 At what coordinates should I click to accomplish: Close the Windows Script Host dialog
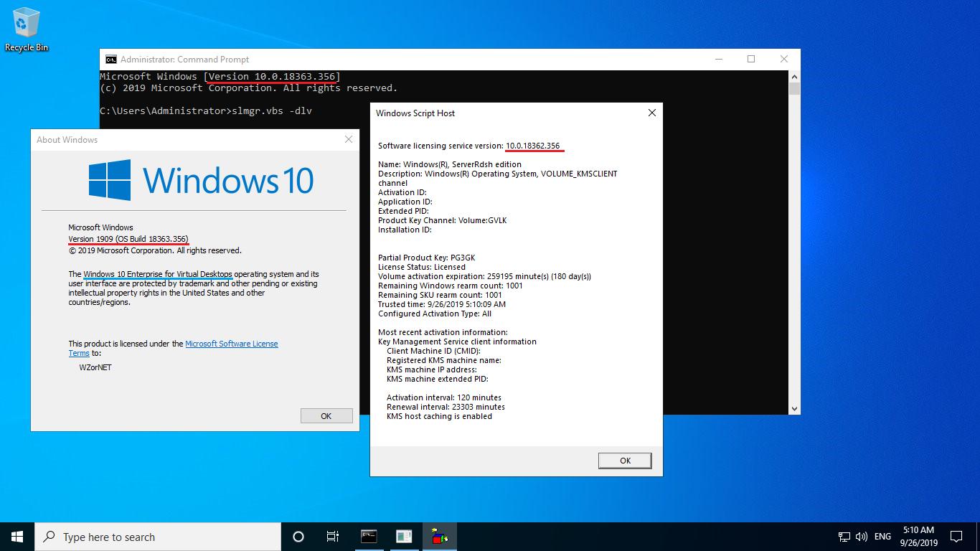652,113
